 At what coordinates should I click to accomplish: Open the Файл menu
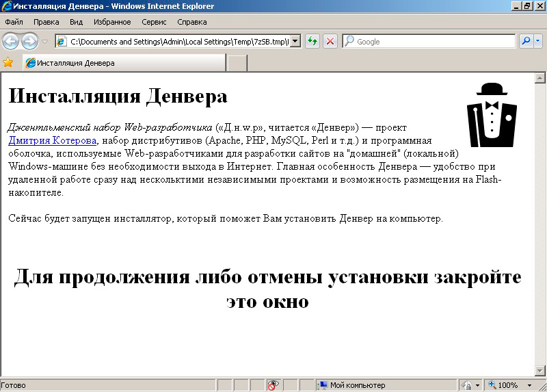tap(14, 22)
